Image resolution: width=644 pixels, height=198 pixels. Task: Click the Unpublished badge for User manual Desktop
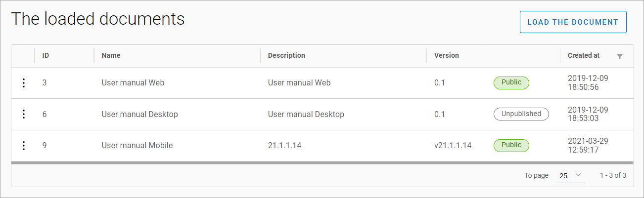click(521, 114)
